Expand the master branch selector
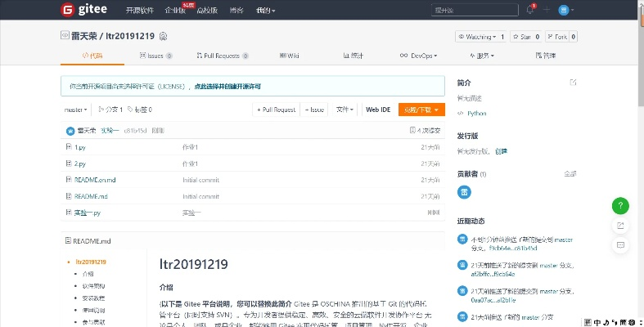The height and width of the screenshot is (327, 644). (75, 110)
